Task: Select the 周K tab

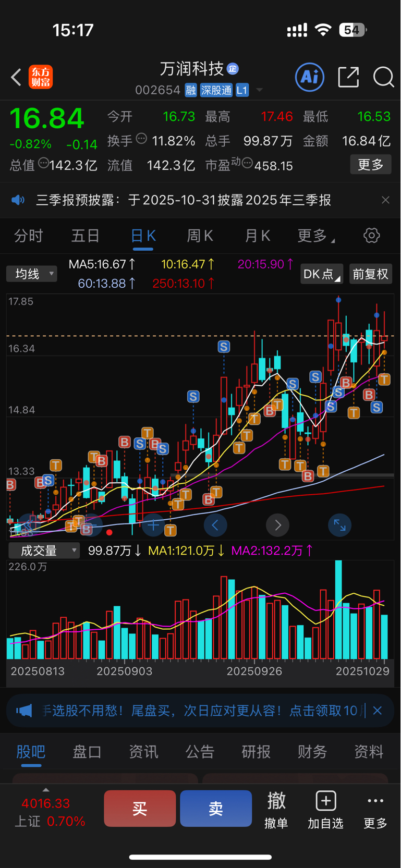Action: [x=200, y=236]
